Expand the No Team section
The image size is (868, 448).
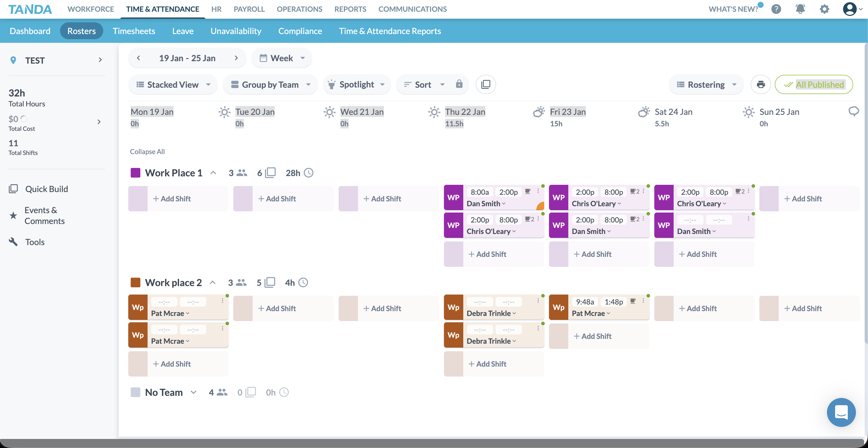[x=193, y=392]
